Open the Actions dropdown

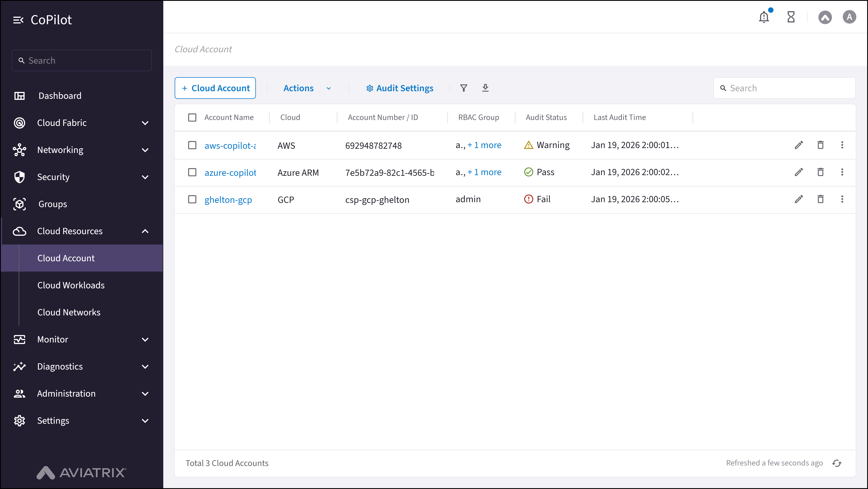click(306, 88)
